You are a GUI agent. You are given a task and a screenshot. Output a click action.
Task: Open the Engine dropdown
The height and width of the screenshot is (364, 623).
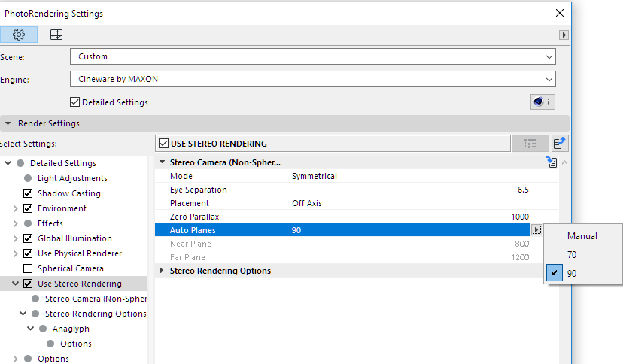312,78
